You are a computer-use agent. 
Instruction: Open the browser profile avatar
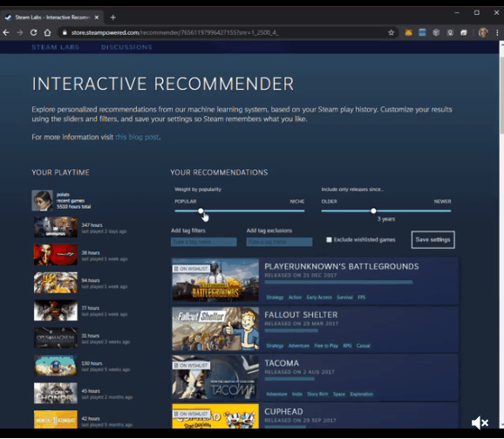483,32
